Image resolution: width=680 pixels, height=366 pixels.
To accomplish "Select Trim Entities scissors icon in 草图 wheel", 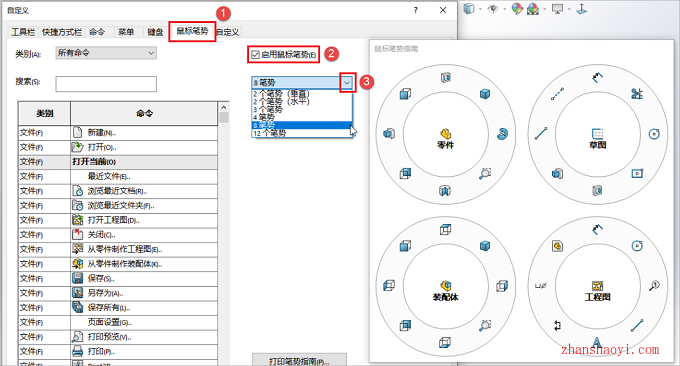I will click(637, 94).
